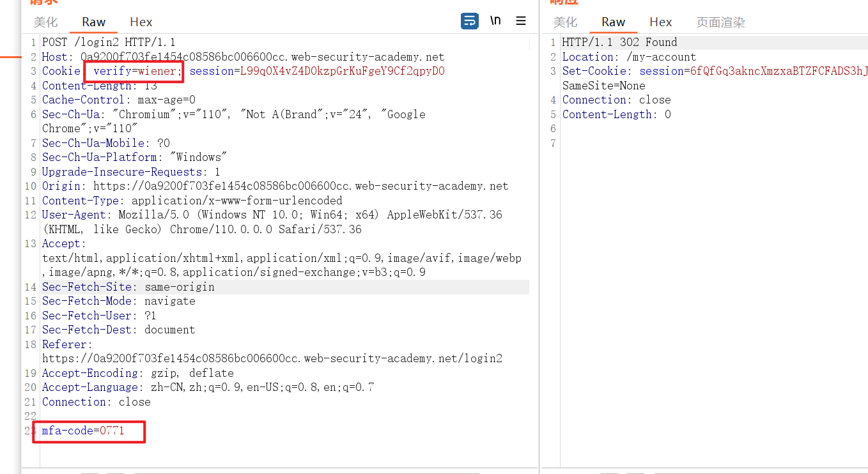
Task: Click Sec-Fetch-User: ?1 line
Action: point(99,316)
